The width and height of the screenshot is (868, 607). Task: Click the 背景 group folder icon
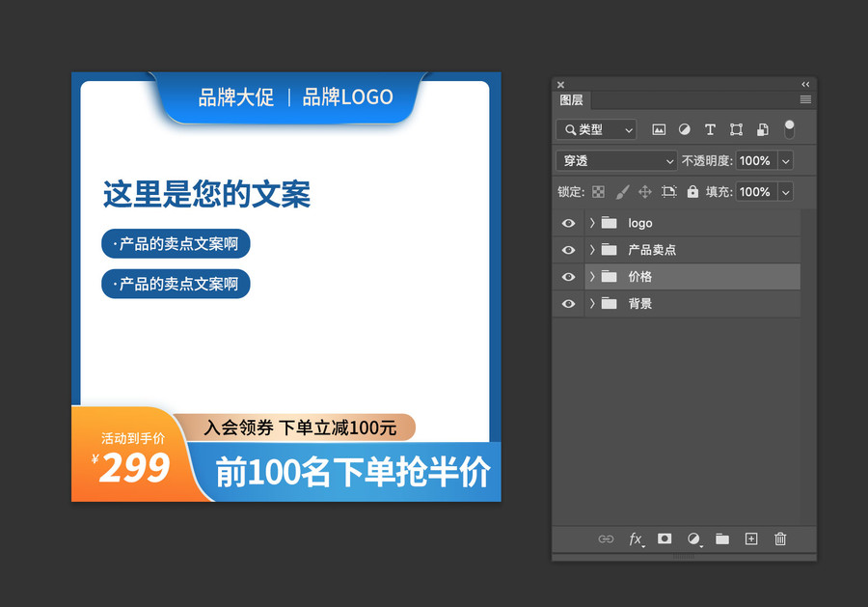coord(609,303)
